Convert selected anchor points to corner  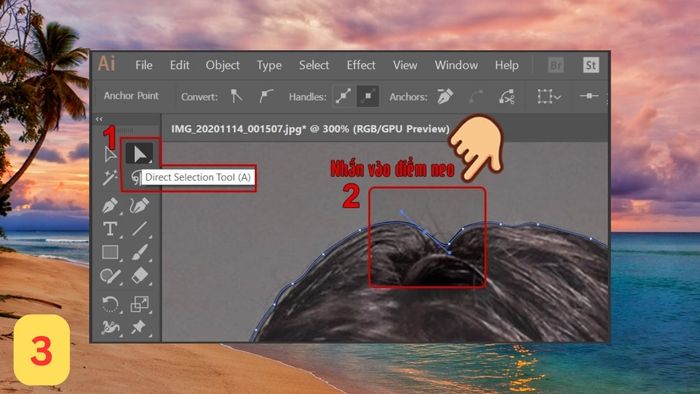tap(236, 96)
